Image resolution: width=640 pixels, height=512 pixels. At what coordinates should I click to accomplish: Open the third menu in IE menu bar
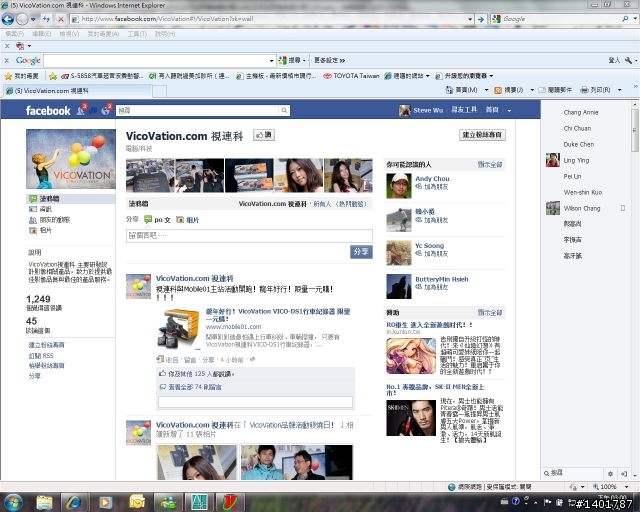click(x=69, y=34)
